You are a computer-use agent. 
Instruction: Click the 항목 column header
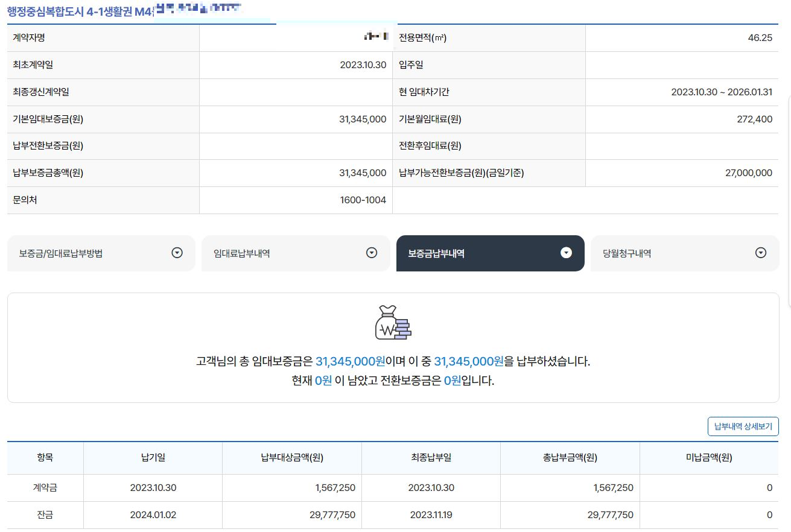pyautogui.click(x=45, y=458)
